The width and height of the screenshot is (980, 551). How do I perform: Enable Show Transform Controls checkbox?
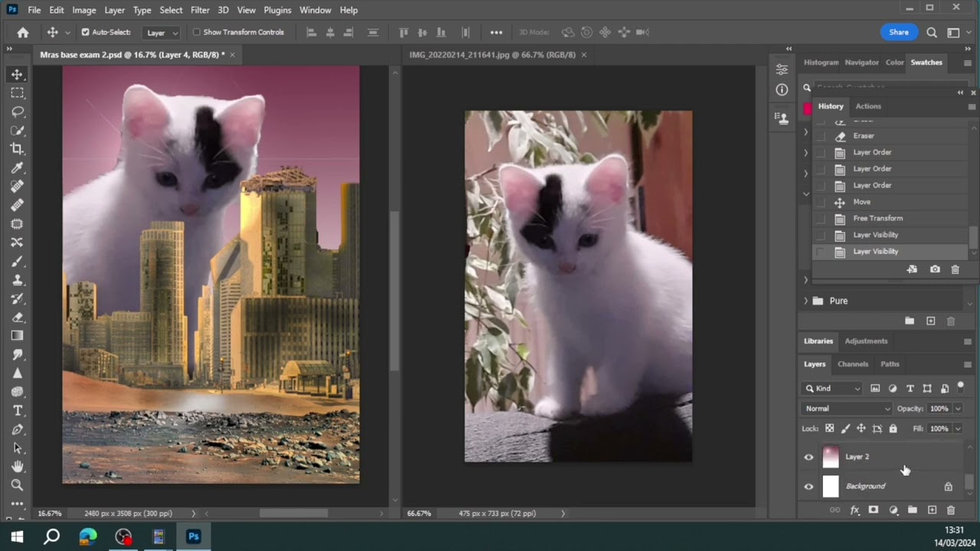coord(197,32)
